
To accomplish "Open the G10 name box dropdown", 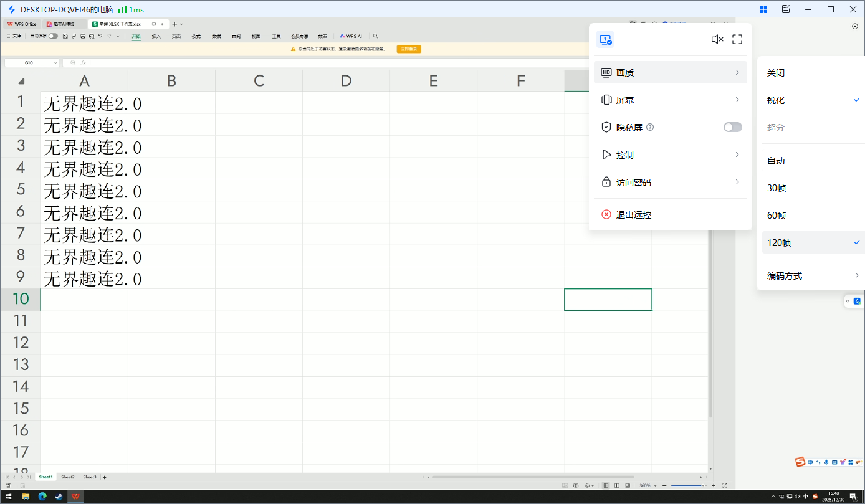I will click(55, 63).
